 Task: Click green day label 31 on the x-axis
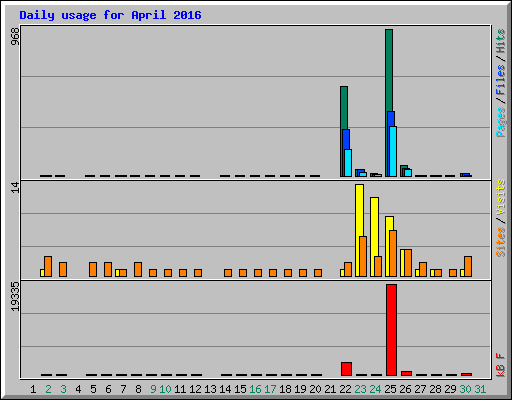(480, 389)
